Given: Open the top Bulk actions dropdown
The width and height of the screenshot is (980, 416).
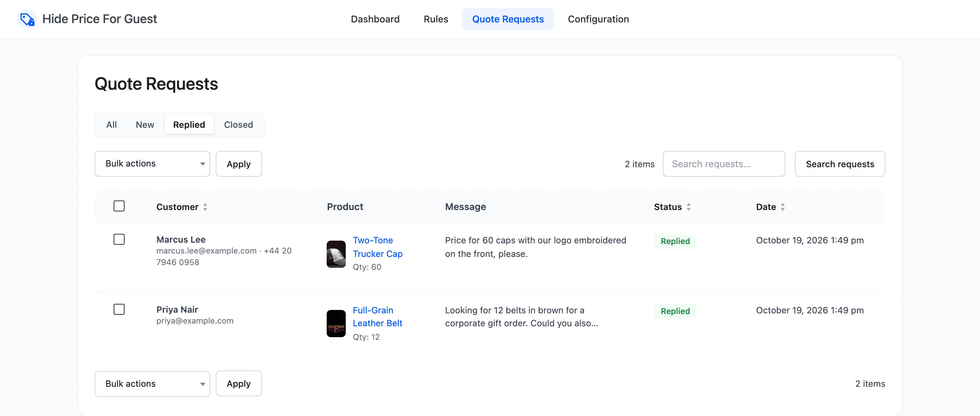Looking at the screenshot, I should [x=152, y=164].
